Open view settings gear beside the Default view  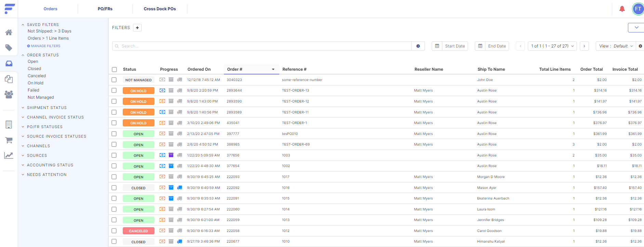coord(640,46)
